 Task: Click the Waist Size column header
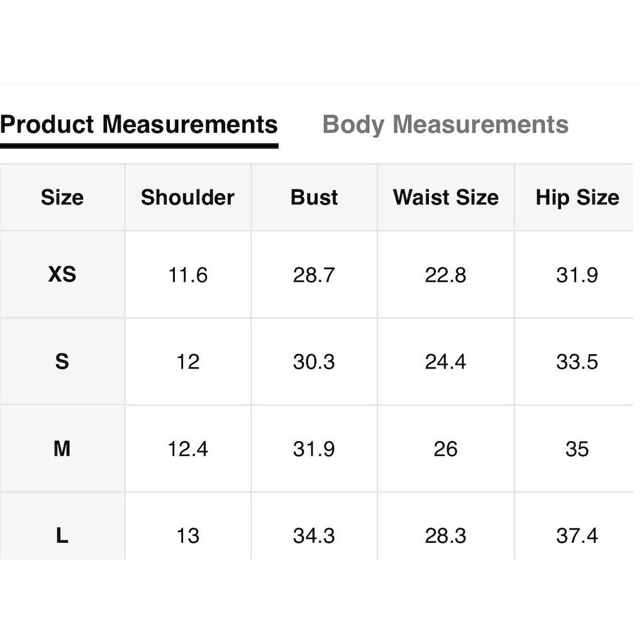(446, 197)
